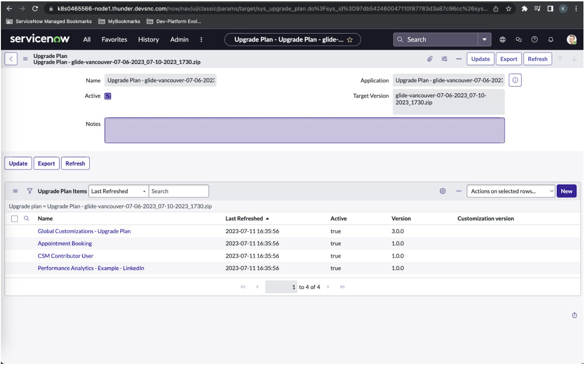The image size is (588, 367).
Task: Open response time stopwatch icon
Action: 574,315
